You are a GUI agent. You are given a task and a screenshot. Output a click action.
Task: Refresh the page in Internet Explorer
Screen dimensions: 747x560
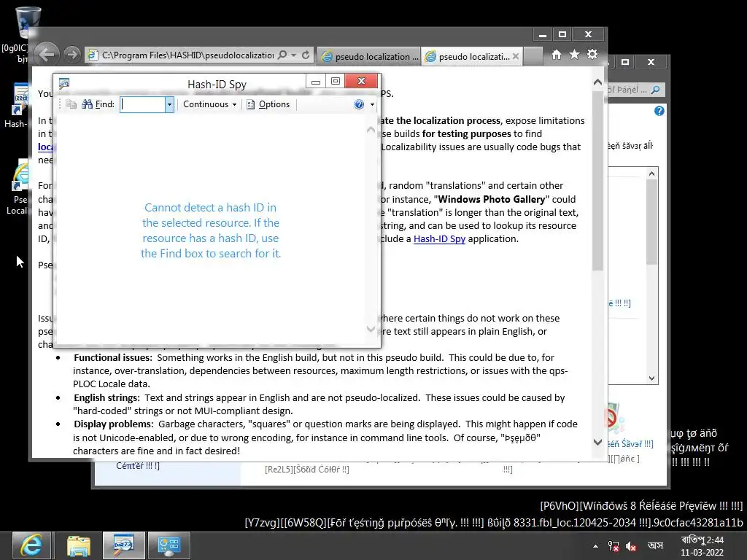306,55
